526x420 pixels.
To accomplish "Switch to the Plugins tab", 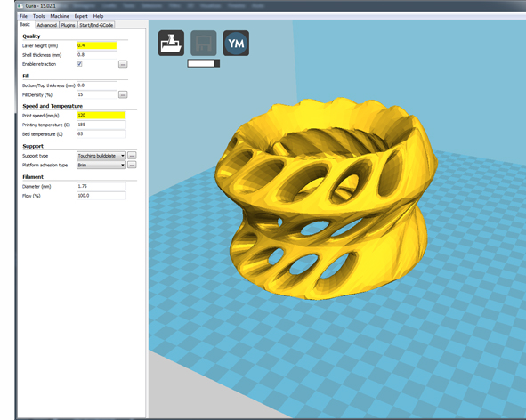I will (69, 25).
